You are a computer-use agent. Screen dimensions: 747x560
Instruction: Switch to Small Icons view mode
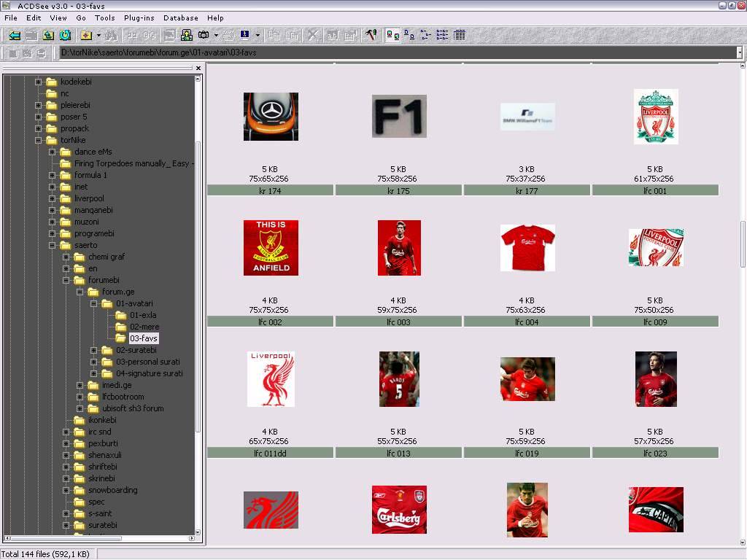tap(426, 35)
